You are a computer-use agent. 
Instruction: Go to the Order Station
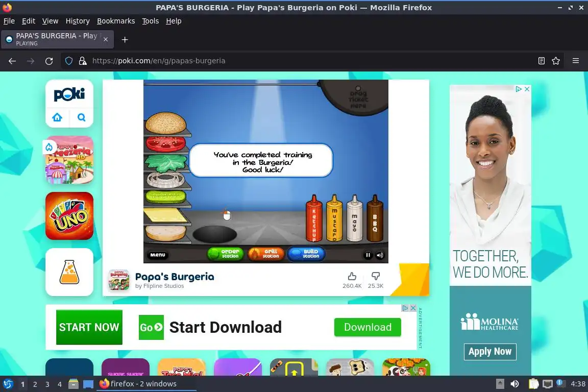click(x=226, y=254)
